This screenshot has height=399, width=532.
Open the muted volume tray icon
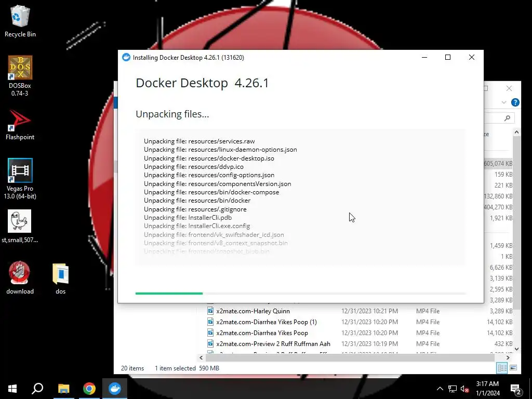(x=464, y=389)
